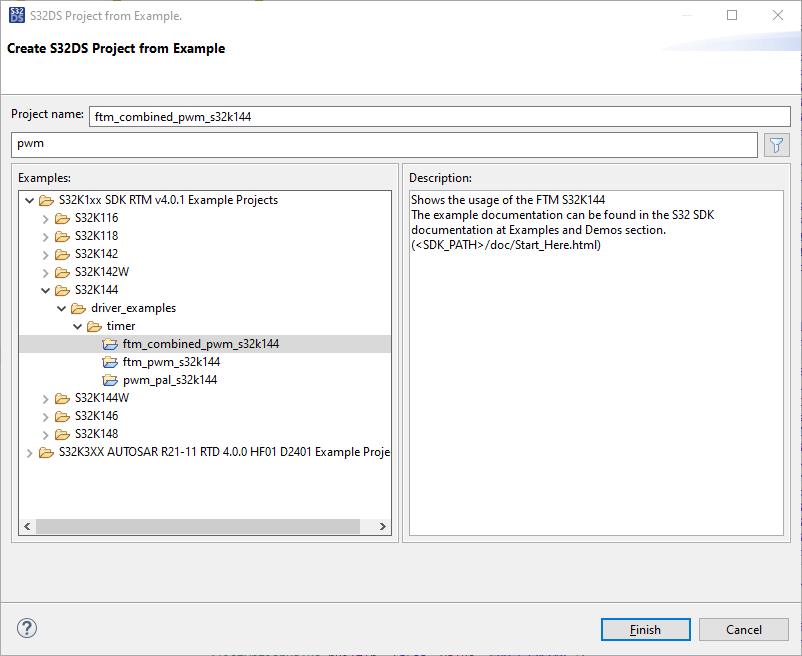Click the help question mark icon
802x656 pixels.
[x=26, y=628]
